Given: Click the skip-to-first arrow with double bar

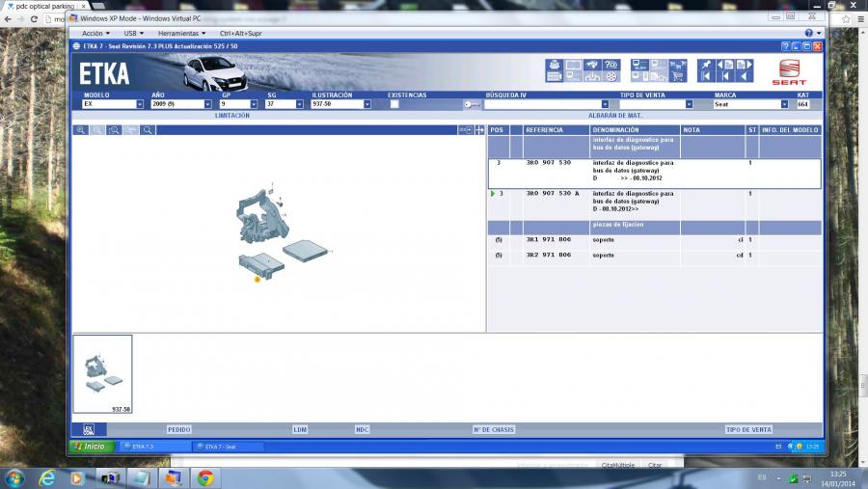Looking at the screenshot, I should pyautogui.click(x=706, y=77).
